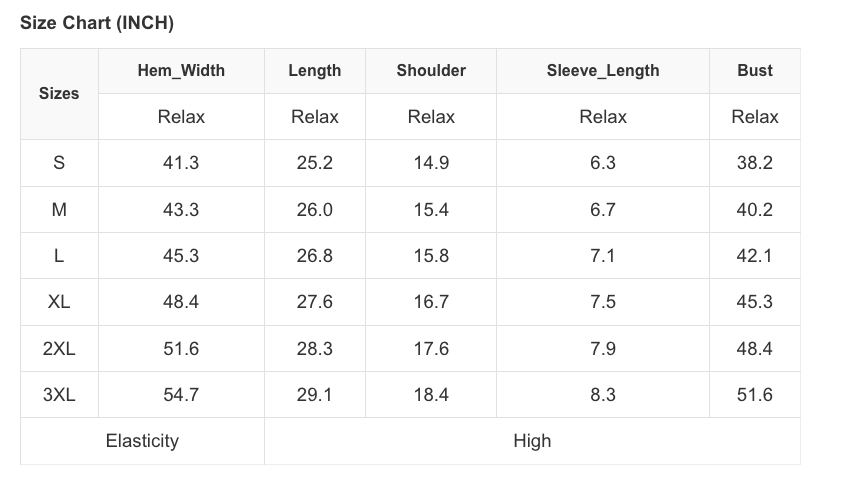The width and height of the screenshot is (842, 492).
Task: Click the Relax label under Sleeve_Length
Action: (603, 117)
